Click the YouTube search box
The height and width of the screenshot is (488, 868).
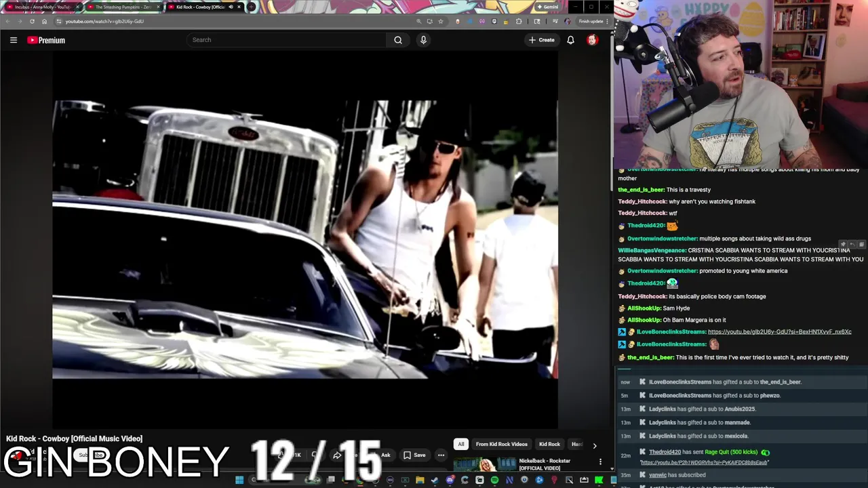click(288, 40)
